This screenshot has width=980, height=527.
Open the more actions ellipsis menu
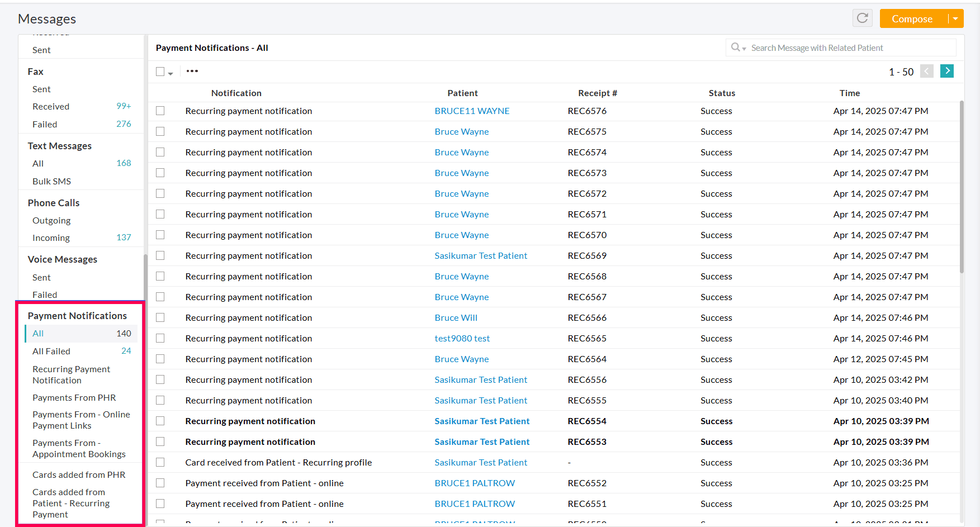pos(192,71)
